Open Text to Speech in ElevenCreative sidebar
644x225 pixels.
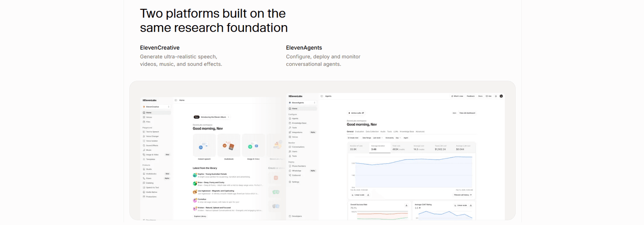[x=156, y=132]
